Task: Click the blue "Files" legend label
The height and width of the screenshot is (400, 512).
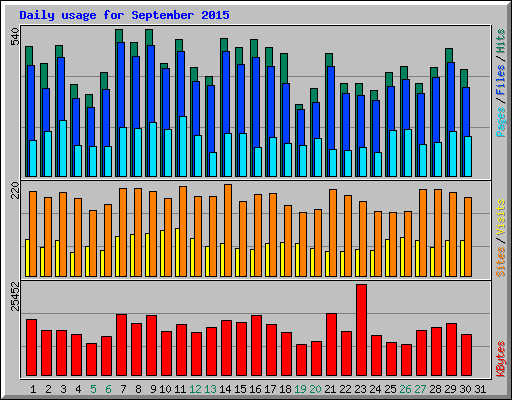Action: point(500,80)
